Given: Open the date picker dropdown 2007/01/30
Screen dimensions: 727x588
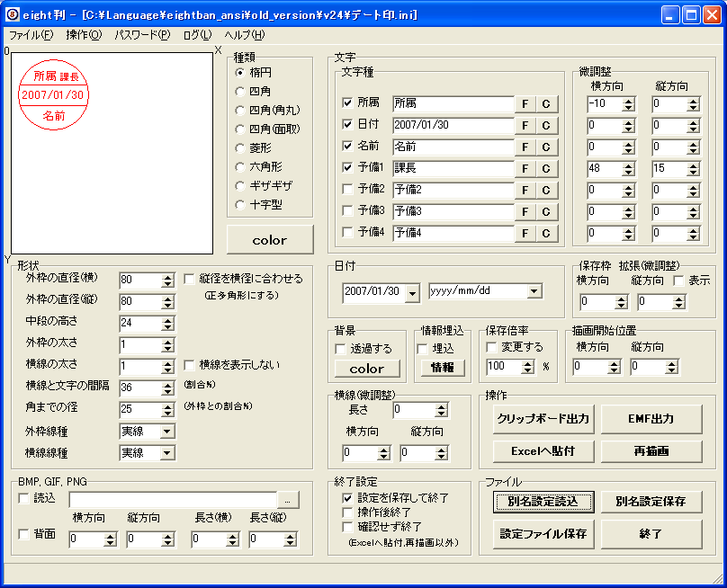Looking at the screenshot, I should [x=412, y=293].
